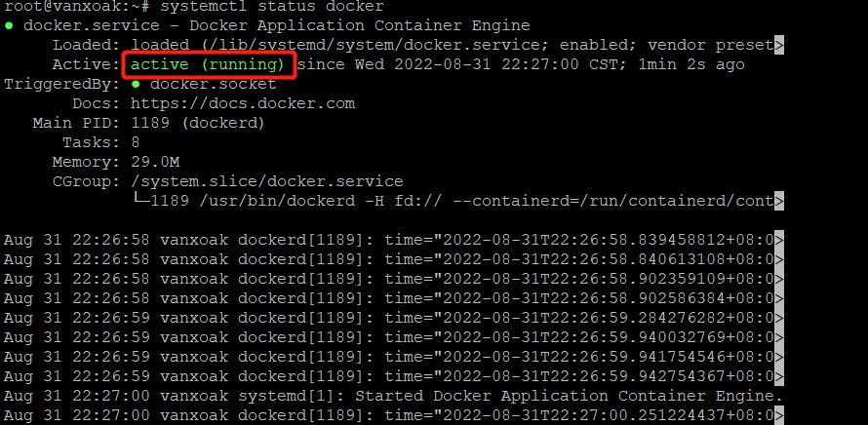
Task: Click the truncation arrow on the Loaded line
Action: pos(777,45)
